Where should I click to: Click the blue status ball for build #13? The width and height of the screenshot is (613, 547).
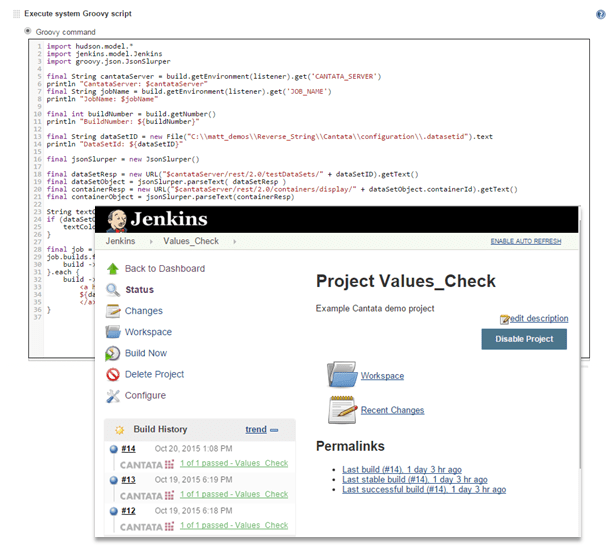114,480
